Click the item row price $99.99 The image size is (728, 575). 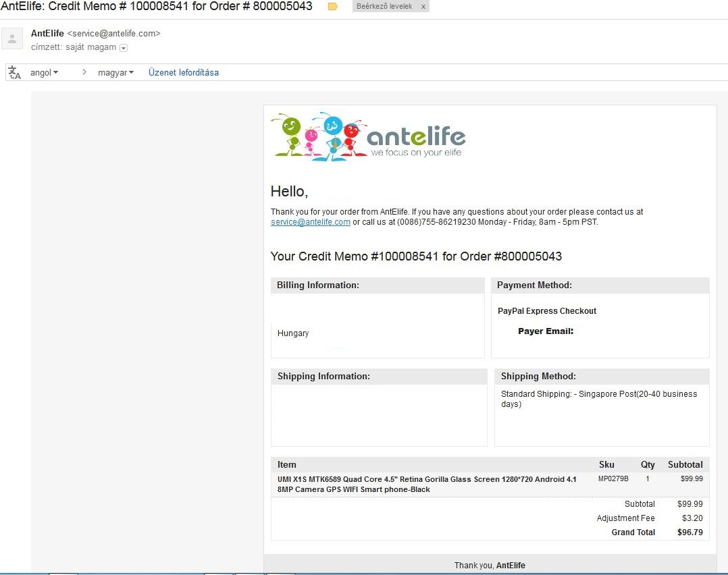tap(692, 478)
